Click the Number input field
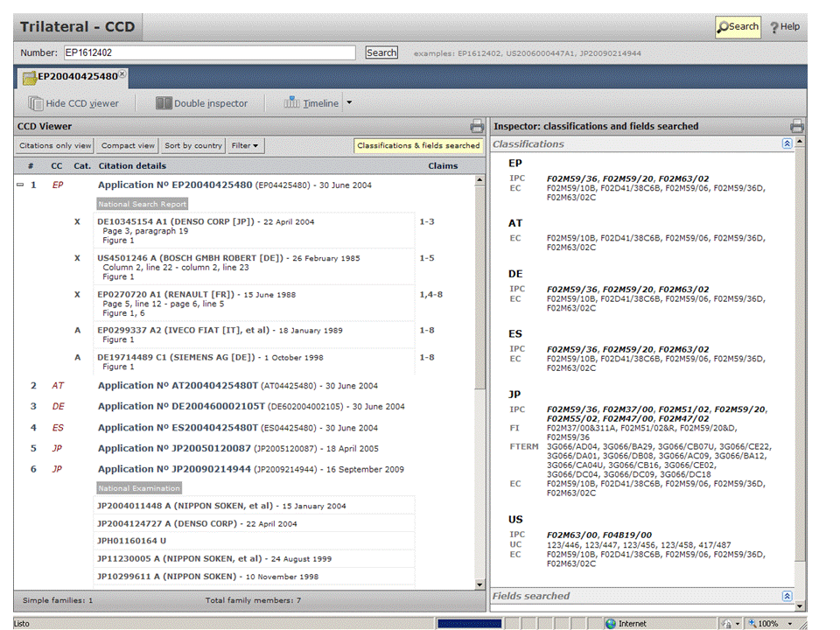Screen dimensions: 840x630 [x=208, y=52]
